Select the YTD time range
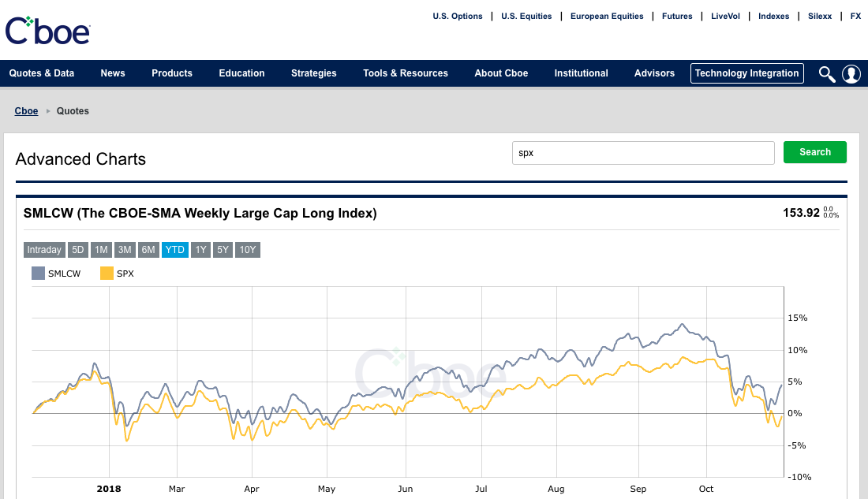 coord(175,250)
